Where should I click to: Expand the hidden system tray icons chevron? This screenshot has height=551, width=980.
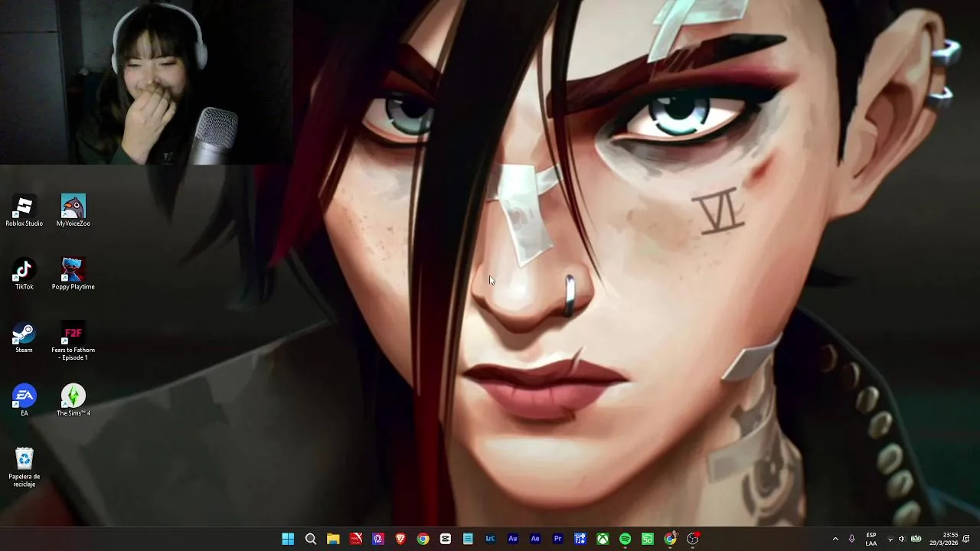pos(835,539)
